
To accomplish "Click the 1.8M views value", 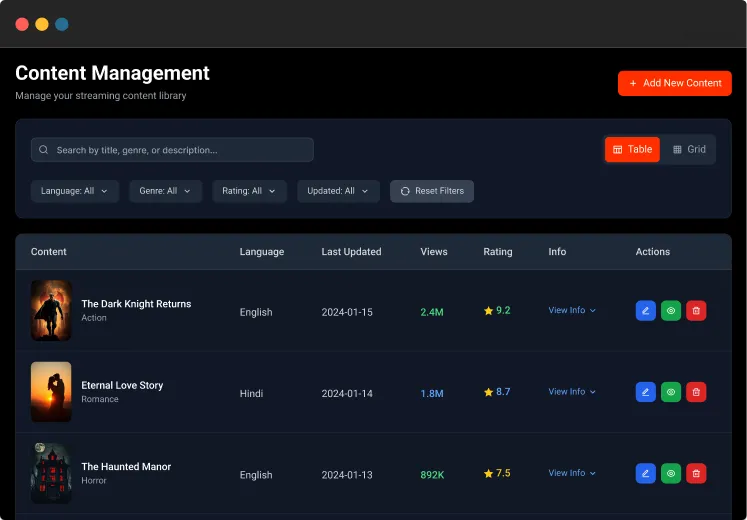I will point(432,394).
